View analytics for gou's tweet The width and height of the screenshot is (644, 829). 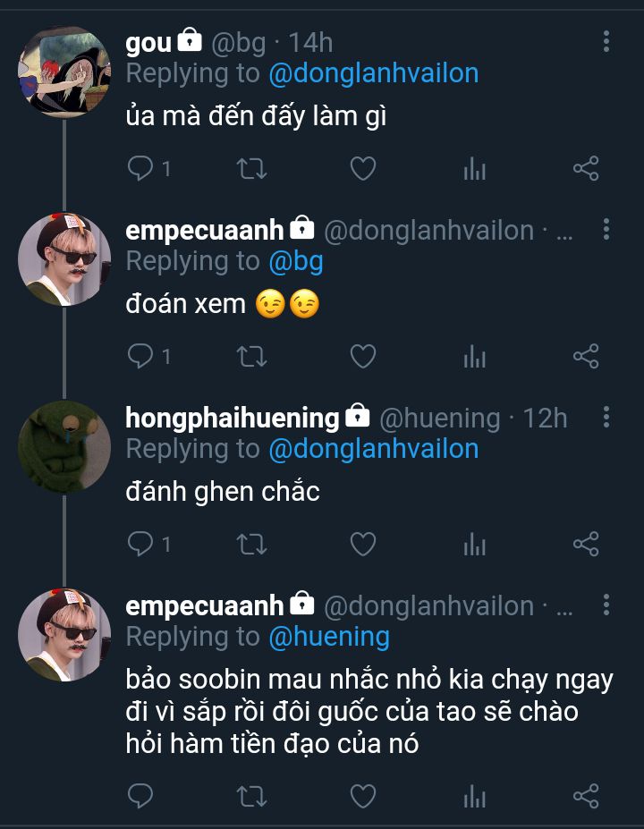coord(474,168)
